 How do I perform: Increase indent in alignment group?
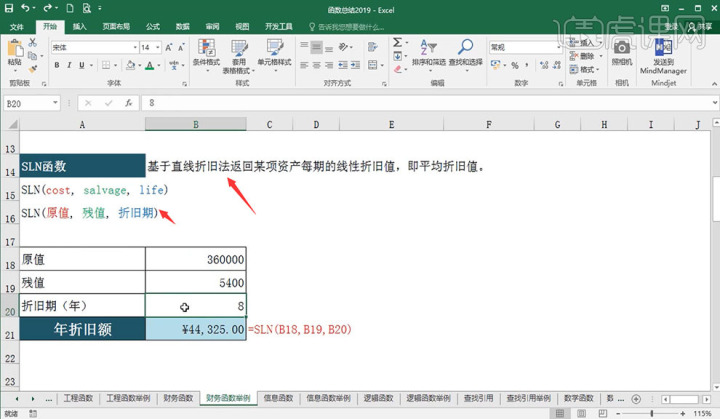(355, 65)
